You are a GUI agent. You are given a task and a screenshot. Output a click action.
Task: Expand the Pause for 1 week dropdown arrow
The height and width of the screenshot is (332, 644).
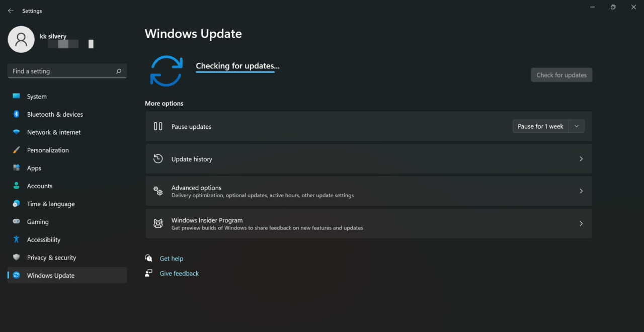pyautogui.click(x=577, y=126)
